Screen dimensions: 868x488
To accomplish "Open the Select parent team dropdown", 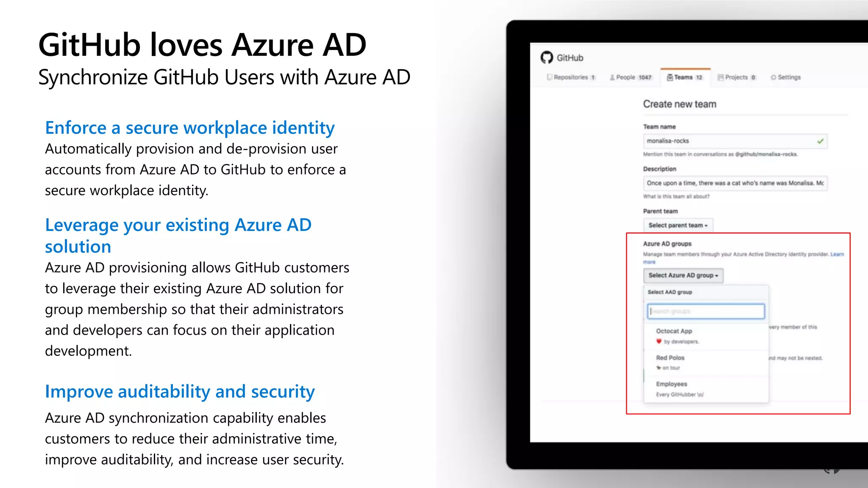I will (678, 225).
